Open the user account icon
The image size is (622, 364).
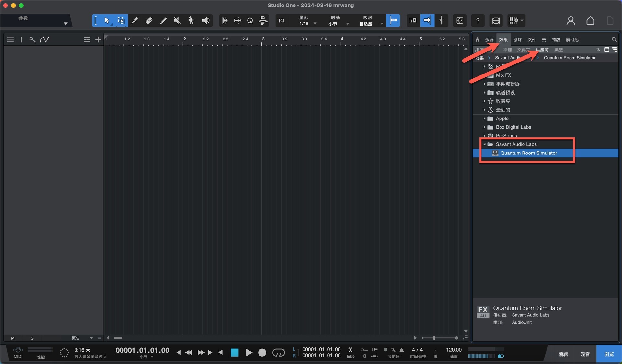pos(571,20)
